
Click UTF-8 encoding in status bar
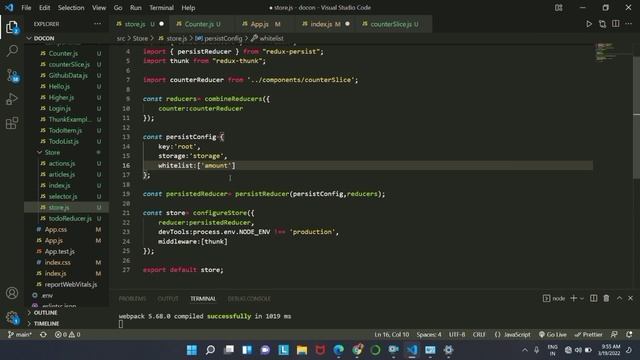(457, 334)
